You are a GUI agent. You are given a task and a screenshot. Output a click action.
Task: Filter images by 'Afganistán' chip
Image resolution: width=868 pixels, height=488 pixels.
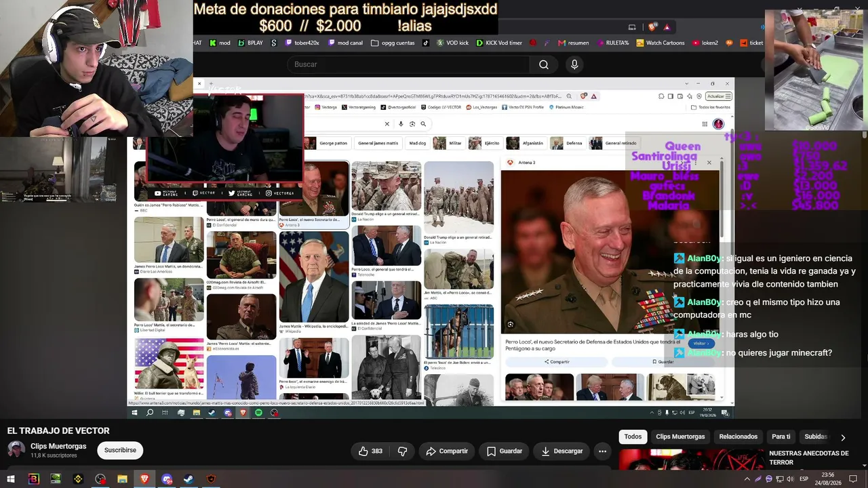526,143
